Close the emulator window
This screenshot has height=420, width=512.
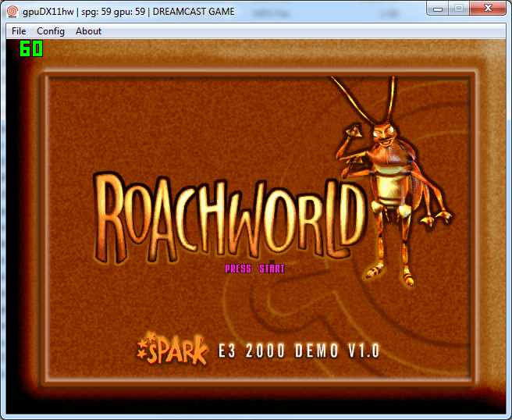[488, 8]
